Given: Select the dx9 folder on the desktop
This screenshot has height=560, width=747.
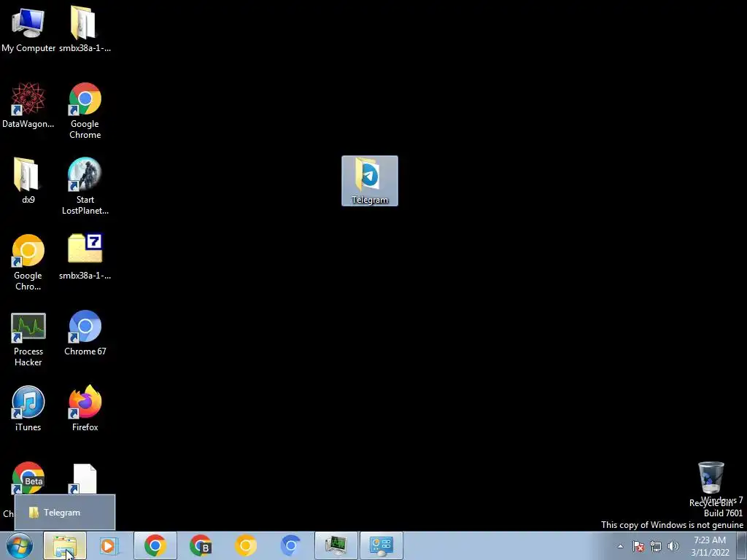Looking at the screenshot, I should 28,181.
